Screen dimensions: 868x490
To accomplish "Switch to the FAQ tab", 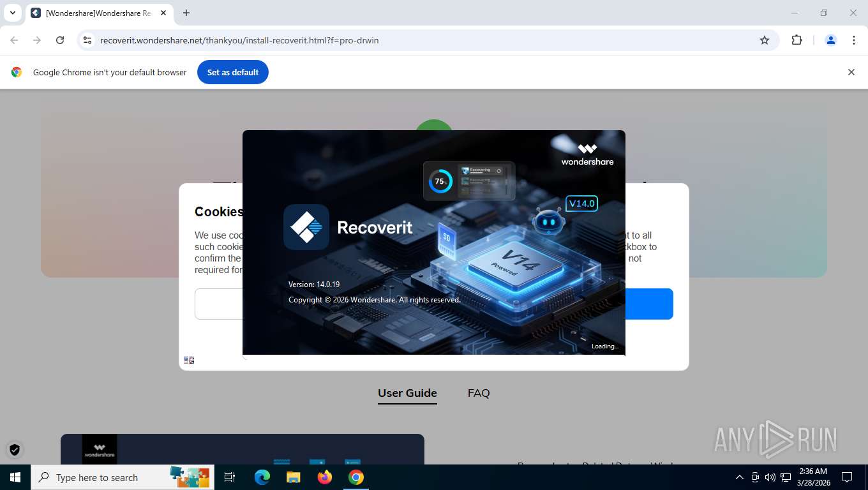I will (x=479, y=393).
